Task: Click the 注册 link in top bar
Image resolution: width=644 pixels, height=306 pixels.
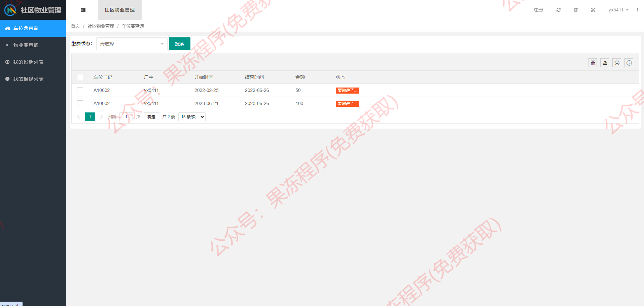Action: point(538,10)
